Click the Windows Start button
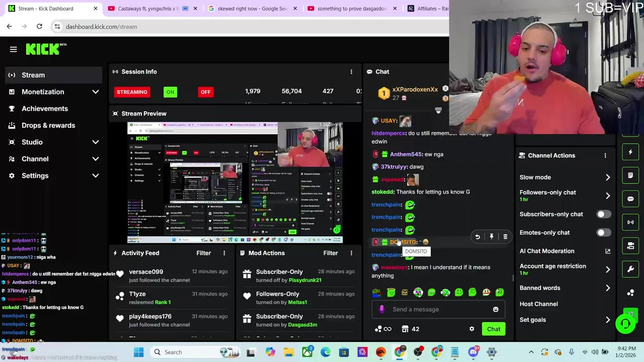Image resolution: width=644 pixels, height=362 pixels. [x=138, y=352]
